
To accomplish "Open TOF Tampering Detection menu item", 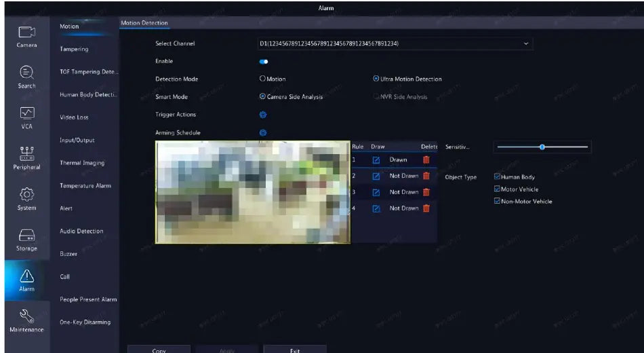I will point(89,71).
